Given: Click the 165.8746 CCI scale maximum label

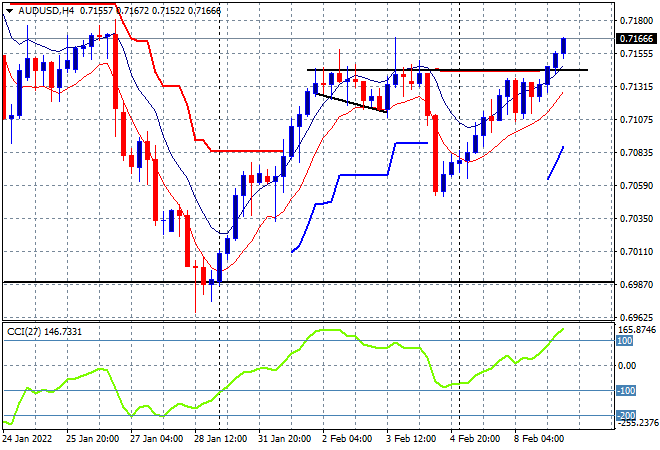Looking at the screenshot, I should [636, 329].
